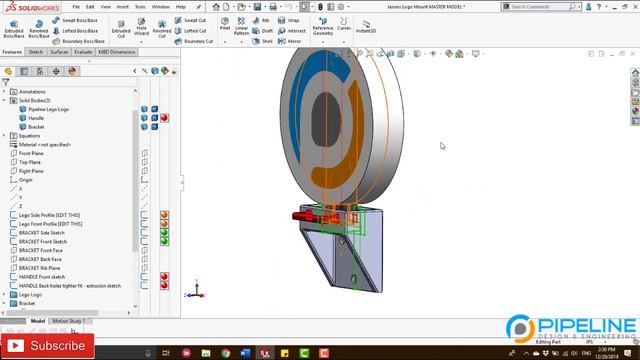Click the Save icon in top toolbar
The height and width of the screenshot is (360, 640).
point(257,7)
